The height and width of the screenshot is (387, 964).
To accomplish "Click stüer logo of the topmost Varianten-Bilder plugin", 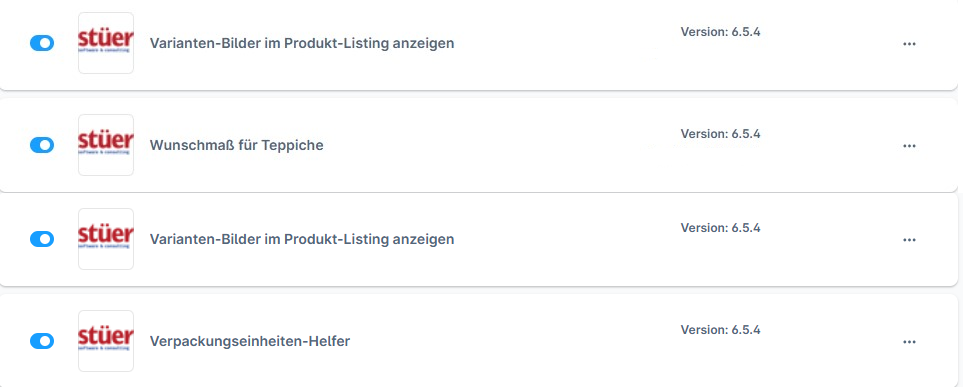I will [106, 43].
